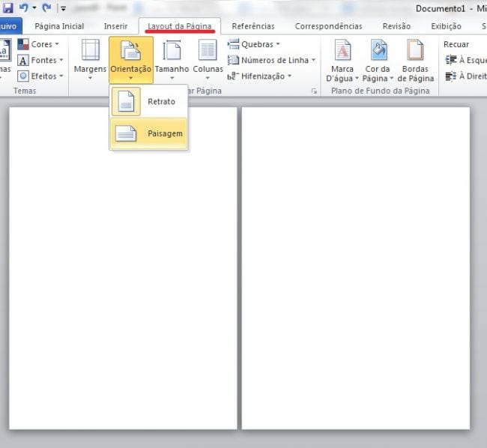Click the Undo arrow icon
Screen dimensions: 487x448
23,8
